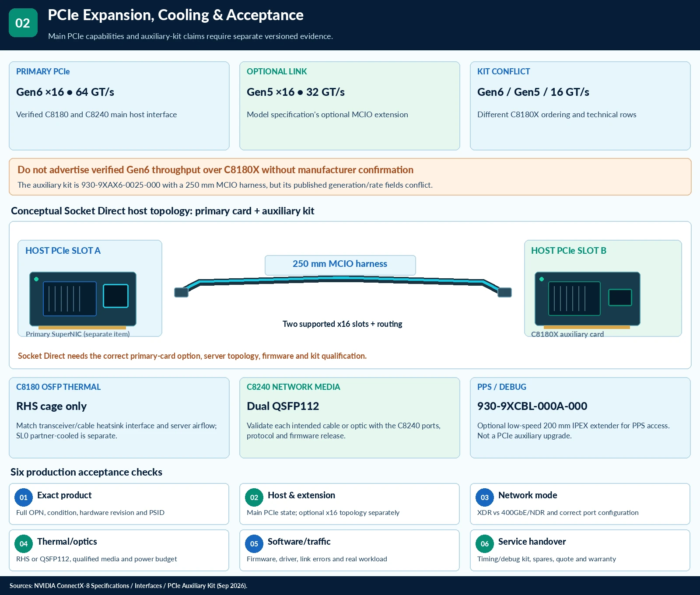The width and height of the screenshot is (700, 595).
Task: Click the Socket Direct qualification note in orange
Action: point(192,356)
